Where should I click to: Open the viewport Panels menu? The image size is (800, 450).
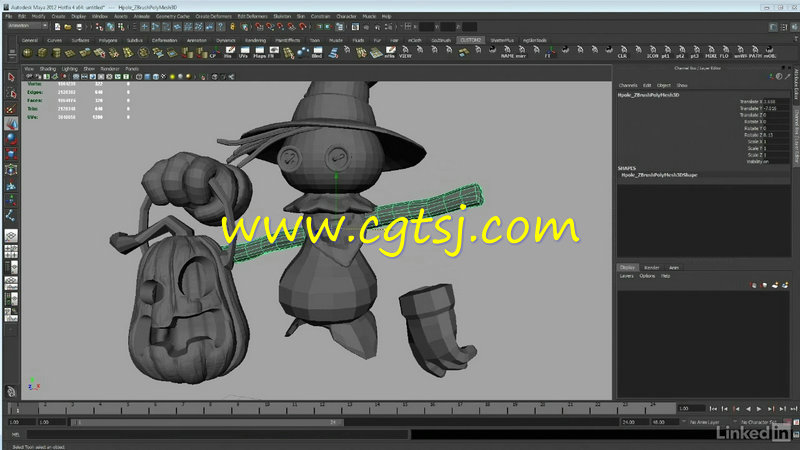[132, 69]
